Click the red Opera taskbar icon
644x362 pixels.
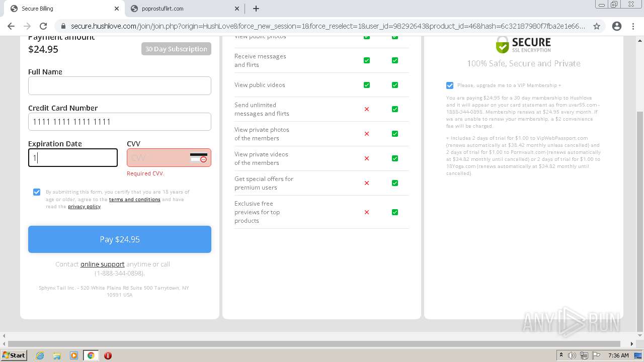108,355
